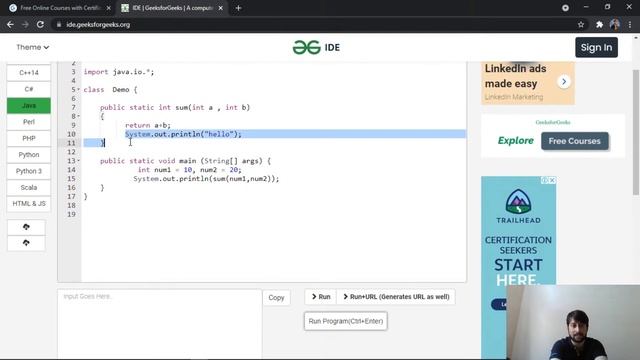Screen dimensions: 640x360
Task: Switch to Free Online Courses tab
Action: click(60, 8)
